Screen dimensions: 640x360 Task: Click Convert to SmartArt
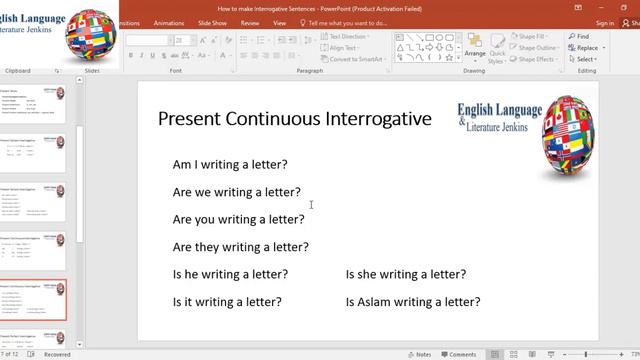click(x=353, y=59)
